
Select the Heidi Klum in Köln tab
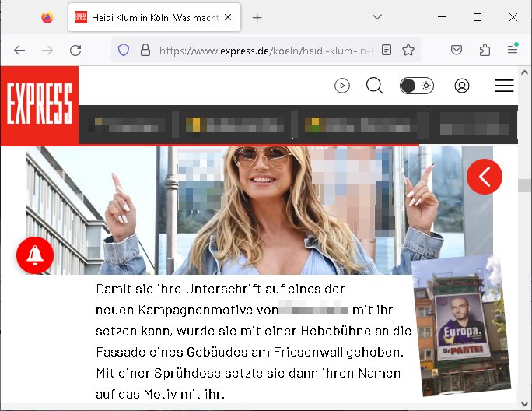156,17
